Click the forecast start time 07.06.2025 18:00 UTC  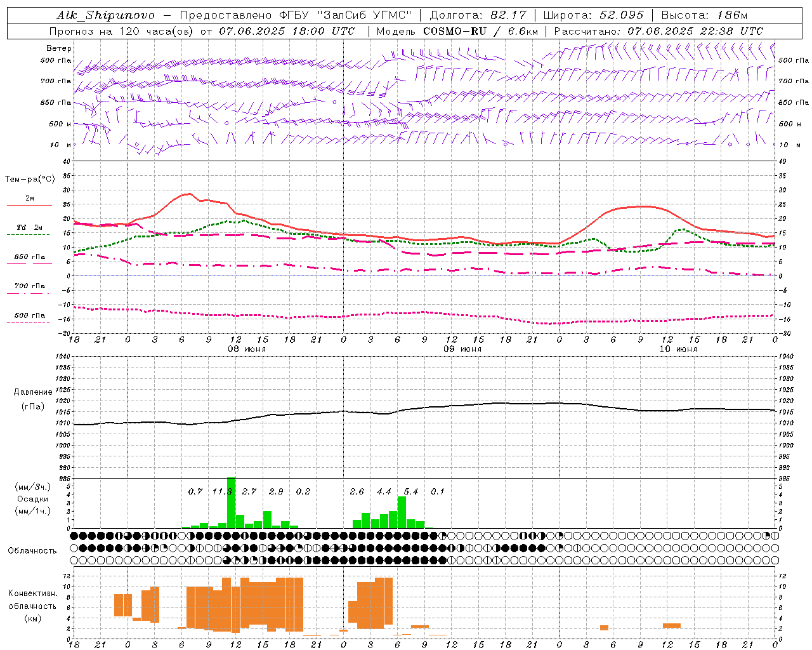(287, 31)
